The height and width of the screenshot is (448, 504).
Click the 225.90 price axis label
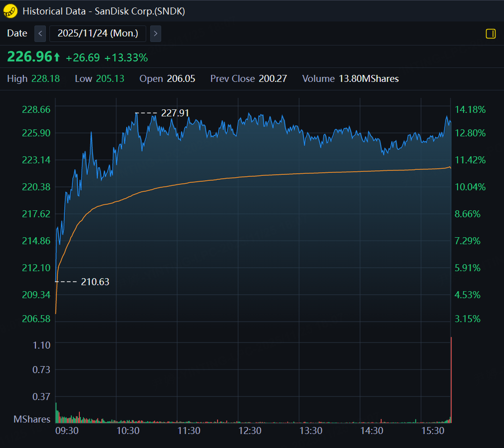click(x=36, y=133)
